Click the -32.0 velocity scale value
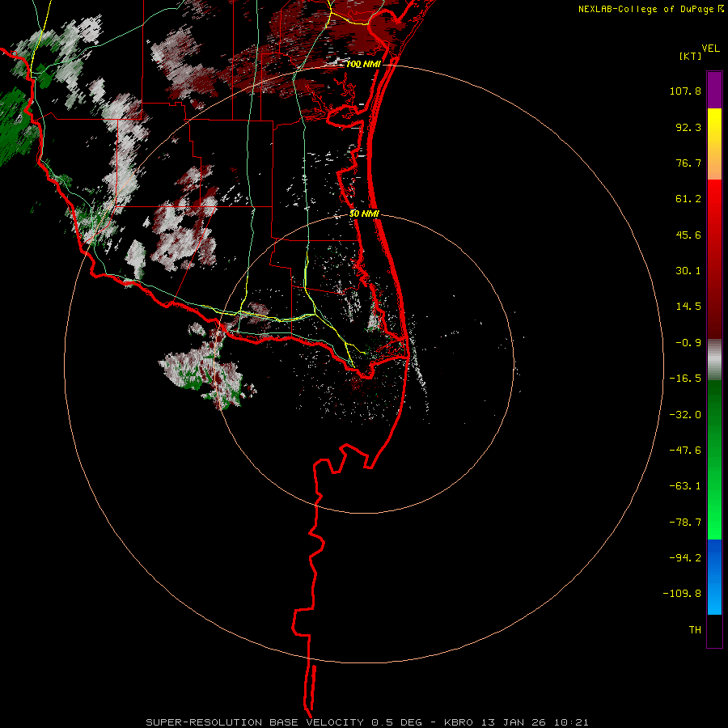This screenshot has height=728, width=728. tap(685, 415)
